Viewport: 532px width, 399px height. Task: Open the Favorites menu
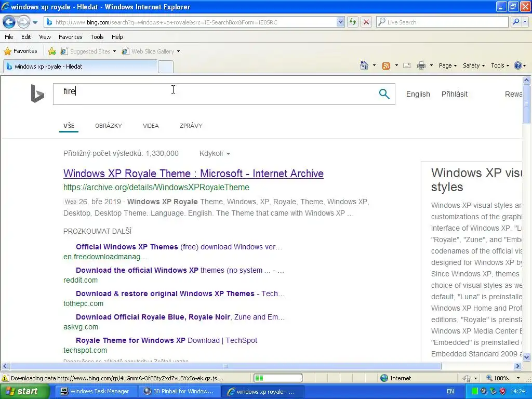tap(70, 37)
